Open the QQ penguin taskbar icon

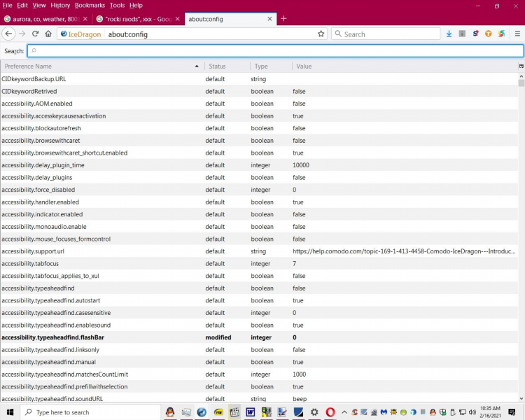170,412
